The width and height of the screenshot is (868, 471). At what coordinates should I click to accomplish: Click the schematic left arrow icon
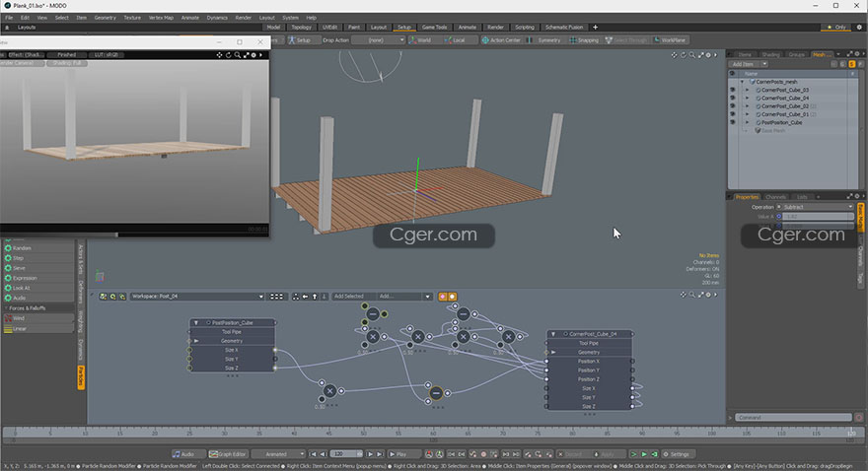305,297
